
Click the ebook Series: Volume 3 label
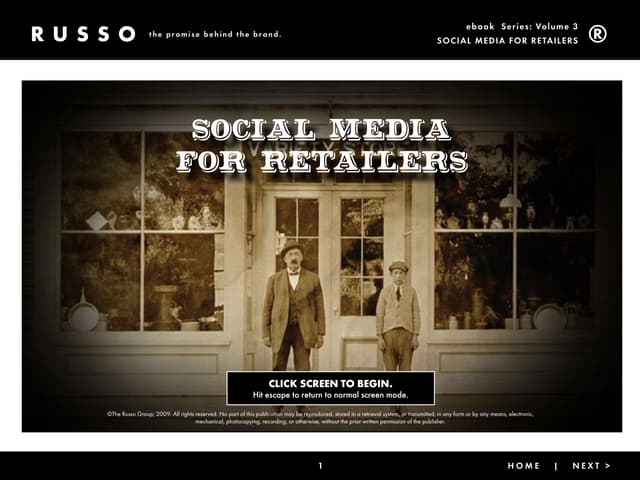[x=522, y=25]
